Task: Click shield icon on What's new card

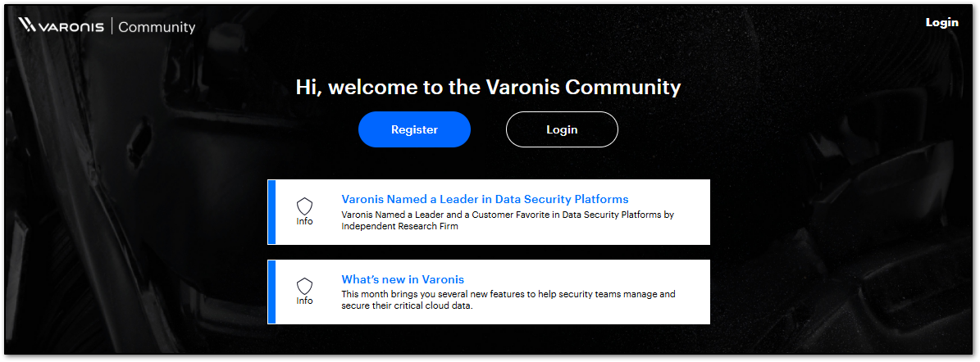Action: click(x=305, y=286)
